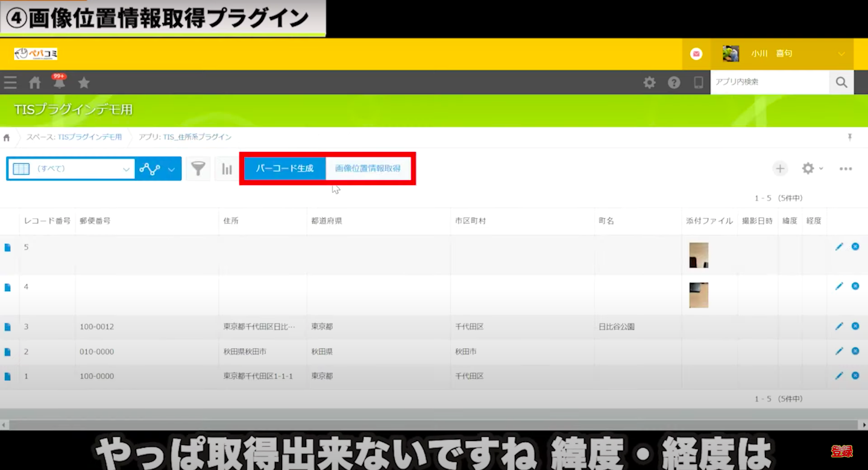
Task: Click the breadcrumb home icon
Action: click(7, 137)
